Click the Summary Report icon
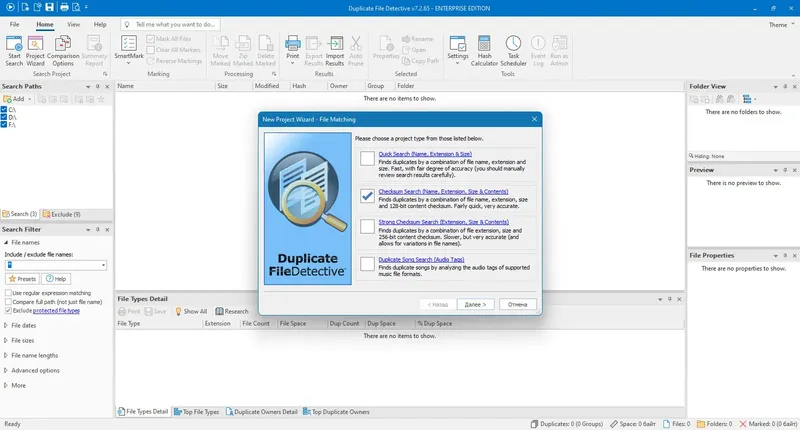 (x=94, y=51)
